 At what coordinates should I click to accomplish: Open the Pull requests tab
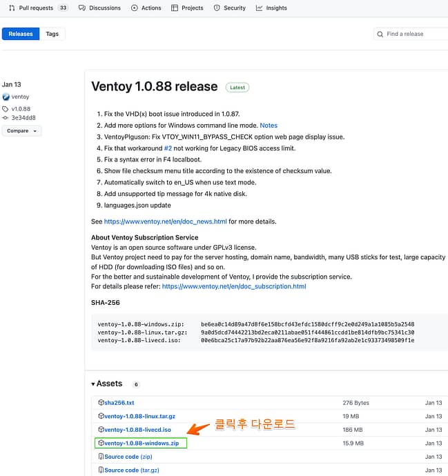point(38,8)
